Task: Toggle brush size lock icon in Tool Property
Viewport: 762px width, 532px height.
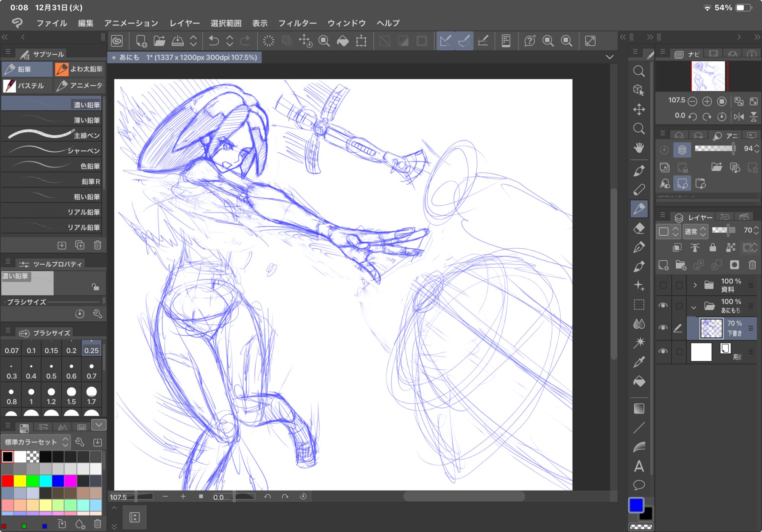Action: [95, 287]
